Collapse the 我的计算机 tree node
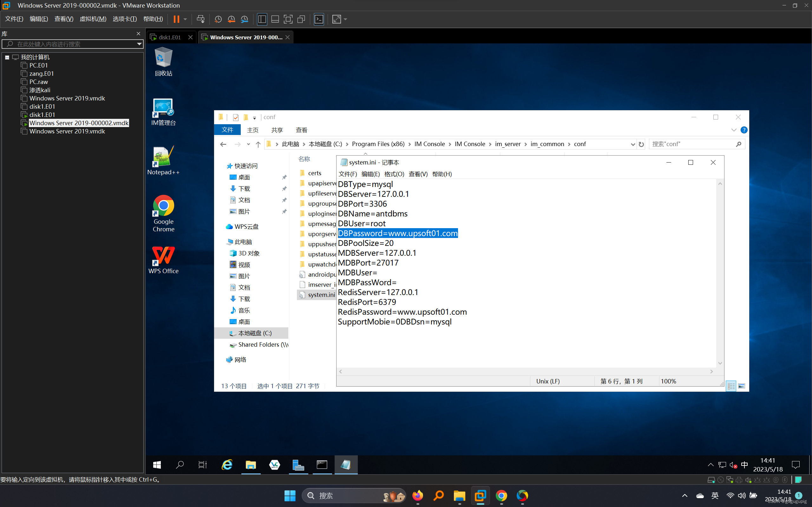 point(7,57)
